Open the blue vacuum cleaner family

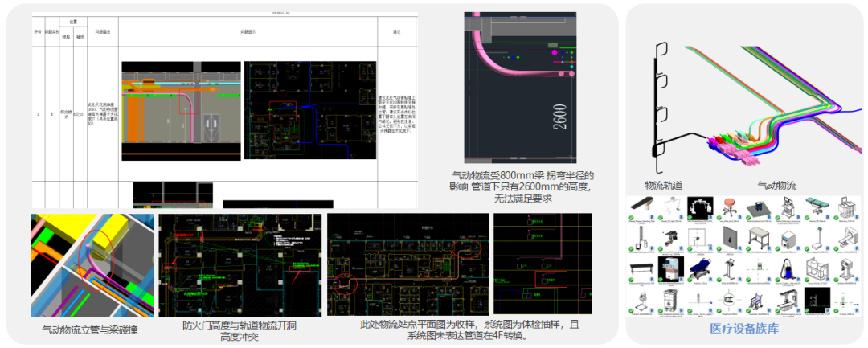coord(788,270)
